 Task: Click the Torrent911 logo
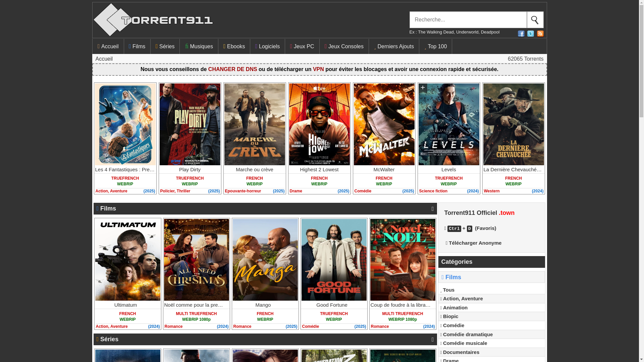[x=153, y=20]
